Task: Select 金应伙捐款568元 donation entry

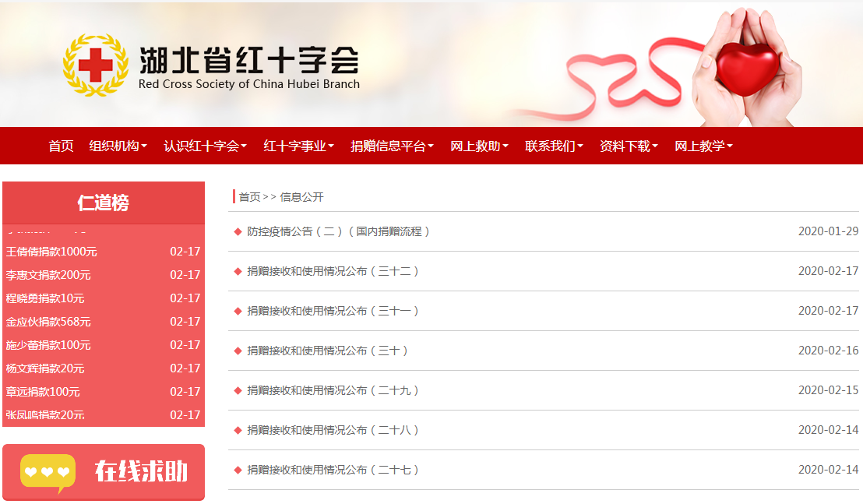Action: (x=48, y=322)
